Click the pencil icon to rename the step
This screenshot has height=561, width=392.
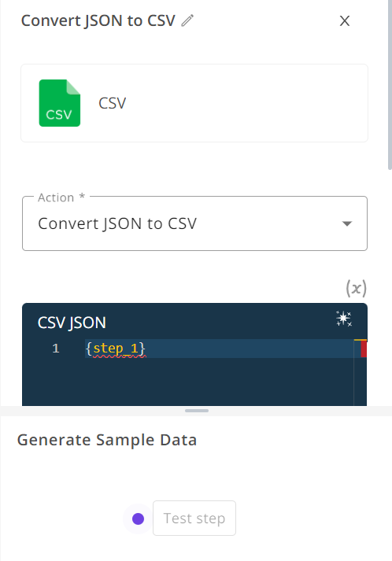(187, 20)
